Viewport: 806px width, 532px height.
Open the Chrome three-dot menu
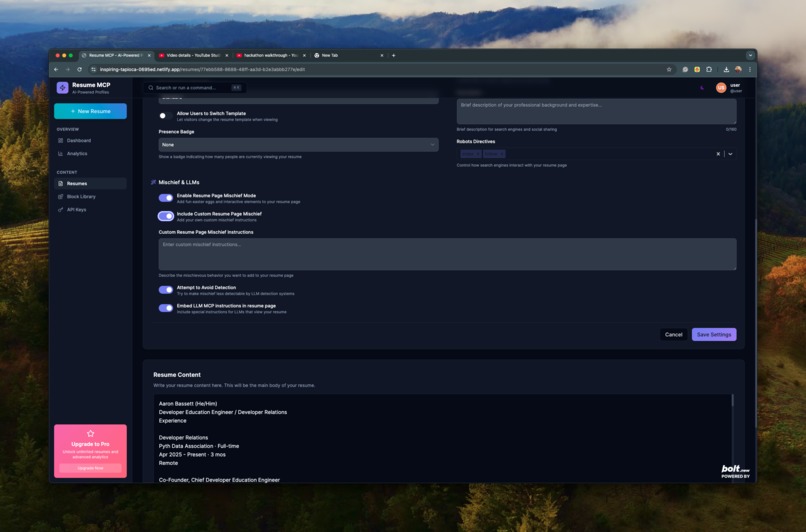click(749, 69)
